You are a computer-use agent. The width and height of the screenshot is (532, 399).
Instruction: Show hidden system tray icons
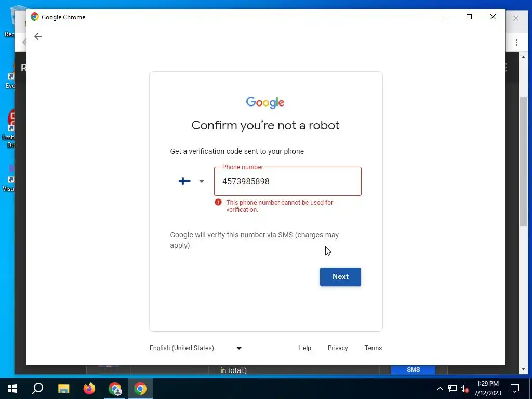coord(440,389)
